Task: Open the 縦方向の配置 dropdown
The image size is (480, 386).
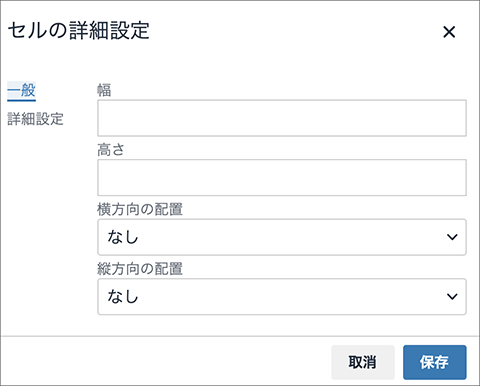Action: pos(282,297)
